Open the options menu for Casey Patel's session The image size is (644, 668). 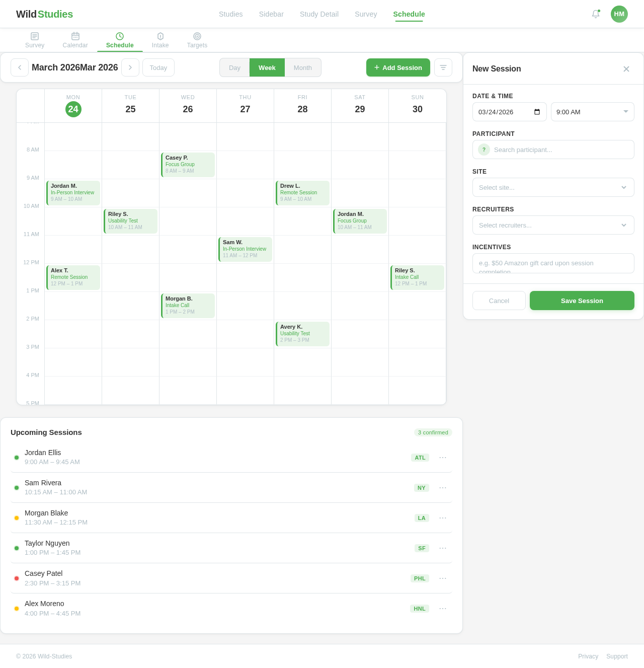(443, 578)
